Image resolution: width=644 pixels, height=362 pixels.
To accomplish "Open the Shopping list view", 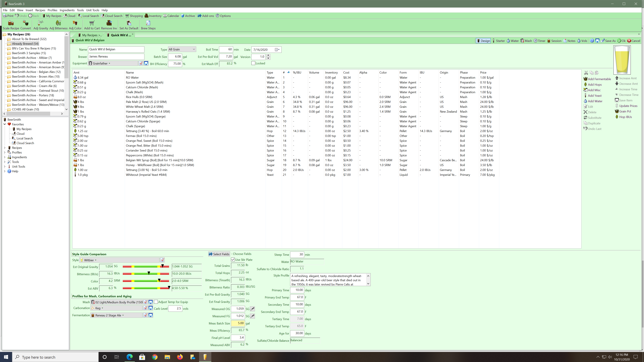I will coord(134,16).
